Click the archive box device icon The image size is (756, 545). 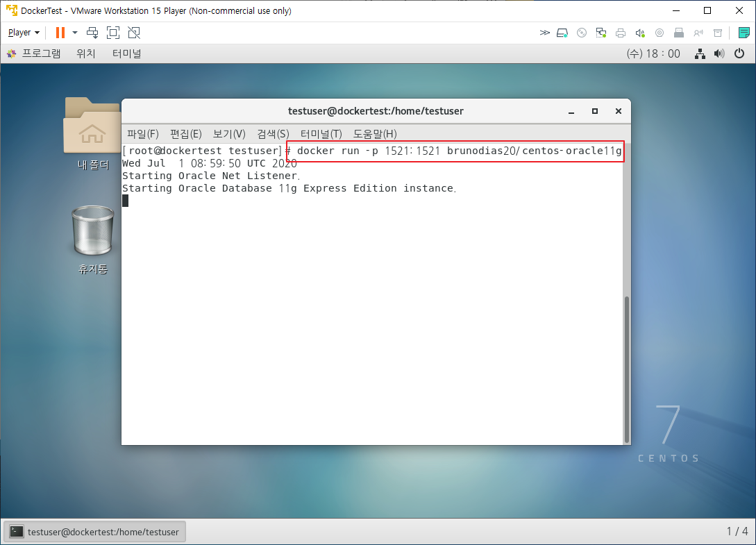pos(718,33)
